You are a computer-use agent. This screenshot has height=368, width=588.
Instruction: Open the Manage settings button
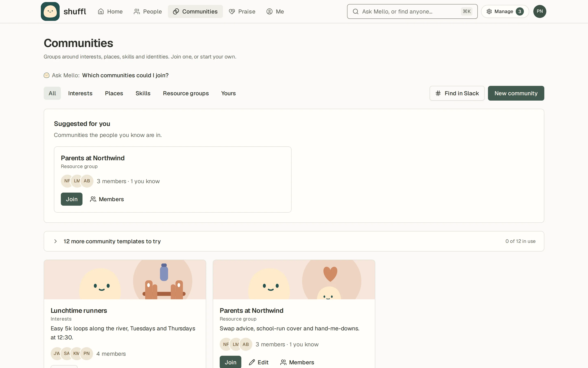click(505, 11)
